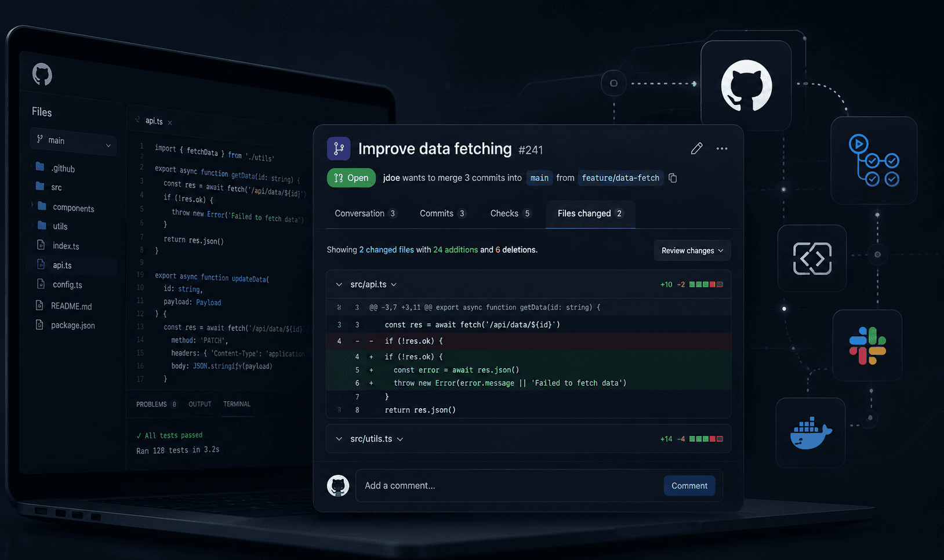This screenshot has height=560, width=944.
Task: Click the 'export async function updateData(' code line
Action: point(212,277)
